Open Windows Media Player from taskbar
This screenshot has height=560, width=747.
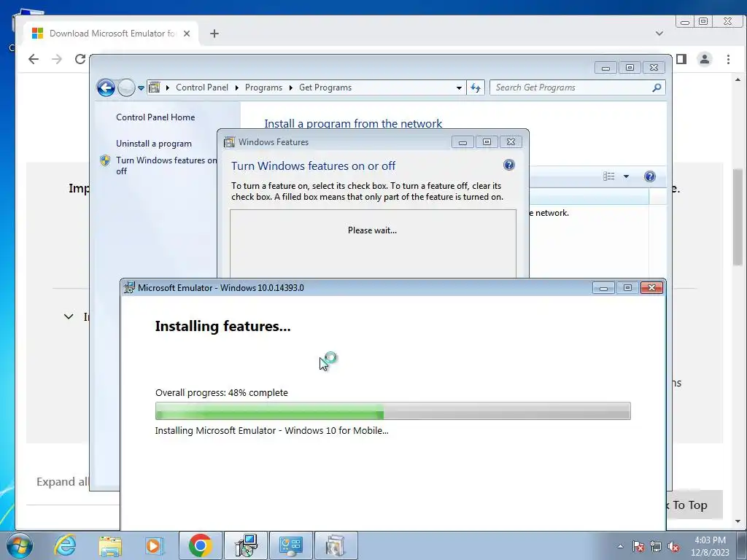155,545
